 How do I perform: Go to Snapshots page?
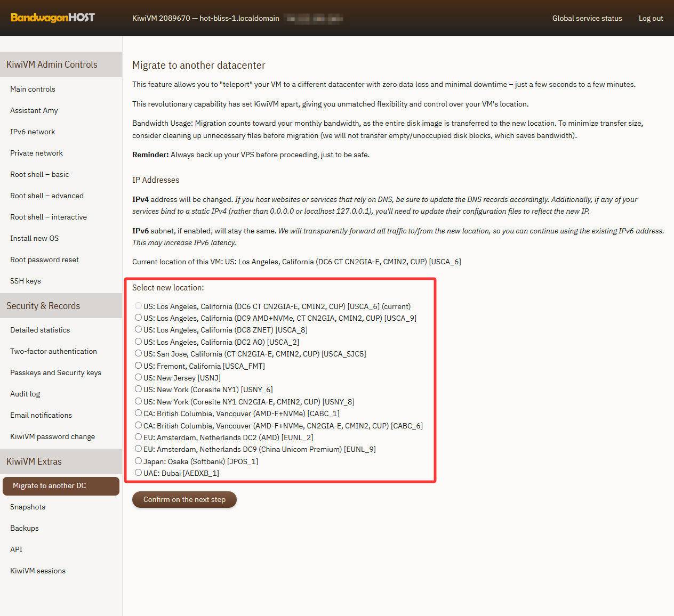click(28, 507)
